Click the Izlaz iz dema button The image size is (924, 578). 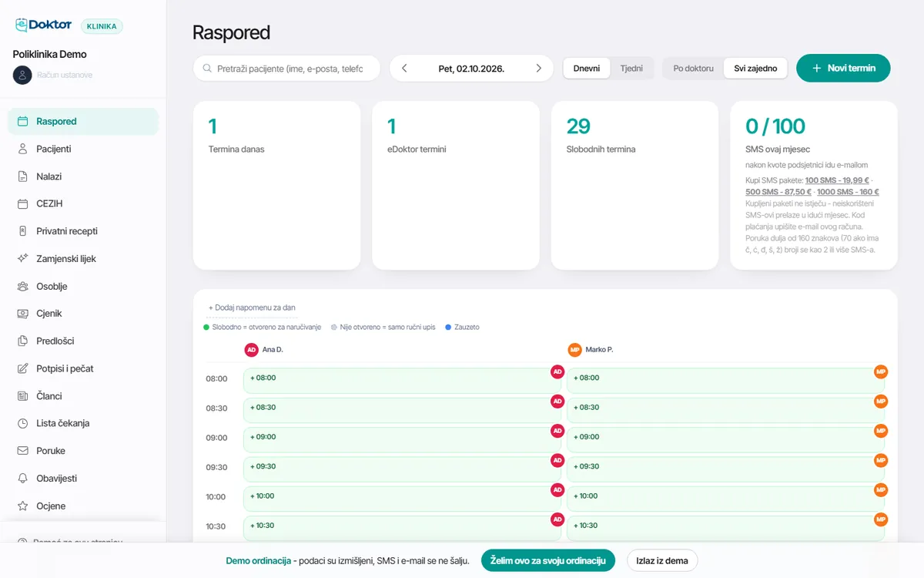(x=662, y=560)
